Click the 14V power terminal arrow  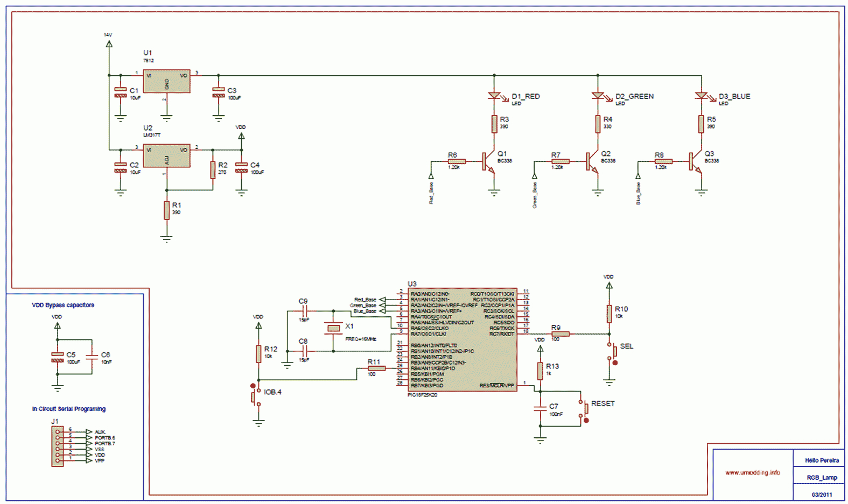[x=109, y=44]
